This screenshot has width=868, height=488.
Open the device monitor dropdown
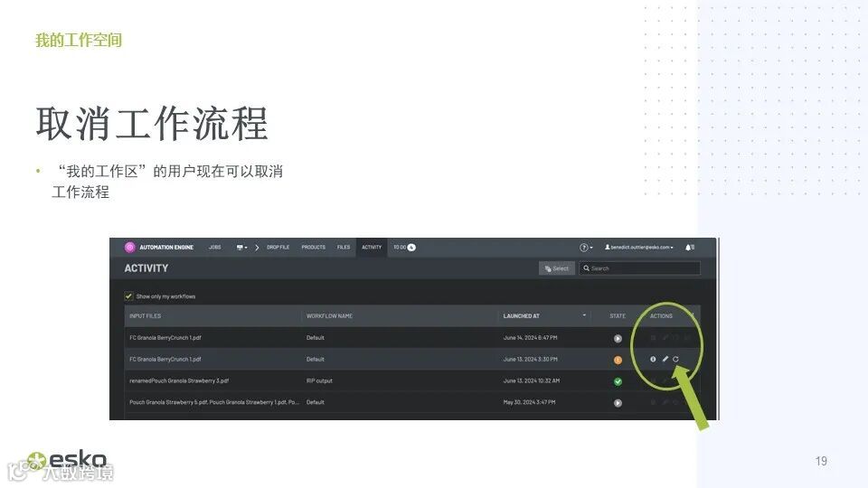[242, 248]
